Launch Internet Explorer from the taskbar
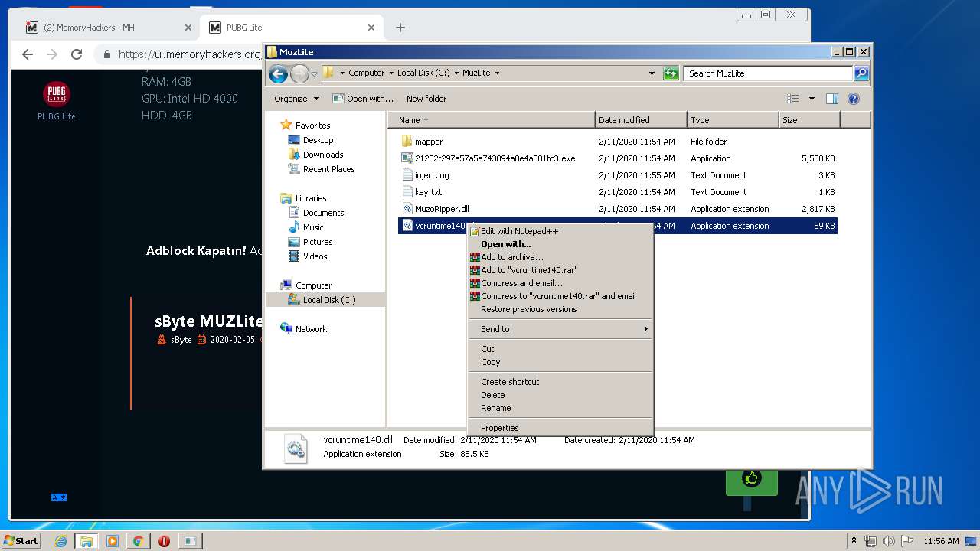The height and width of the screenshot is (551, 980). pyautogui.click(x=60, y=541)
